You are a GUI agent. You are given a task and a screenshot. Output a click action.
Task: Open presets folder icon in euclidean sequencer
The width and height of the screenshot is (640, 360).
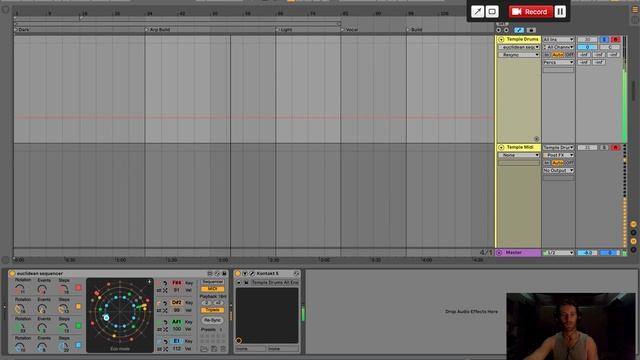tap(204, 349)
